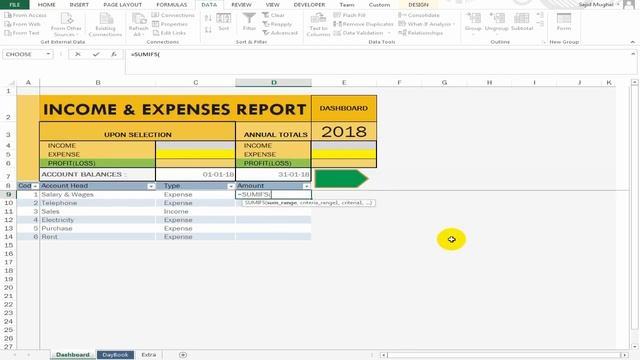The image size is (640, 360).
Task: Click Relationships button
Action: (x=420, y=33)
